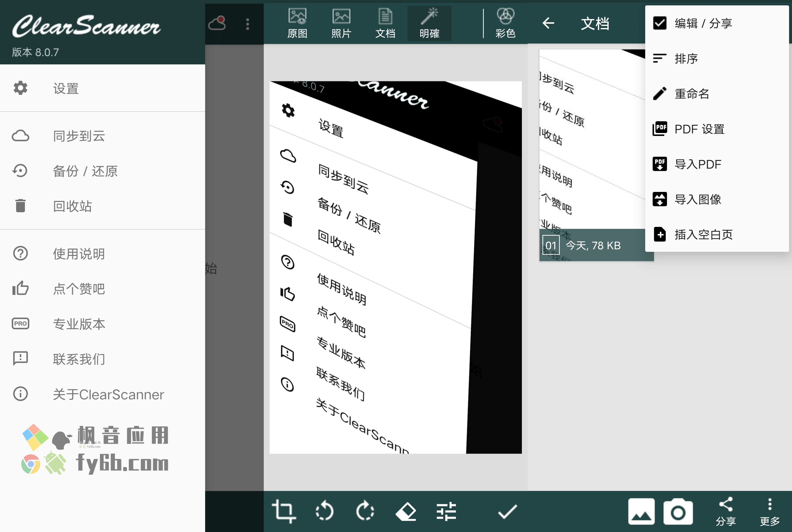
Task: Apply the 文档 document filter
Action: [x=385, y=23]
